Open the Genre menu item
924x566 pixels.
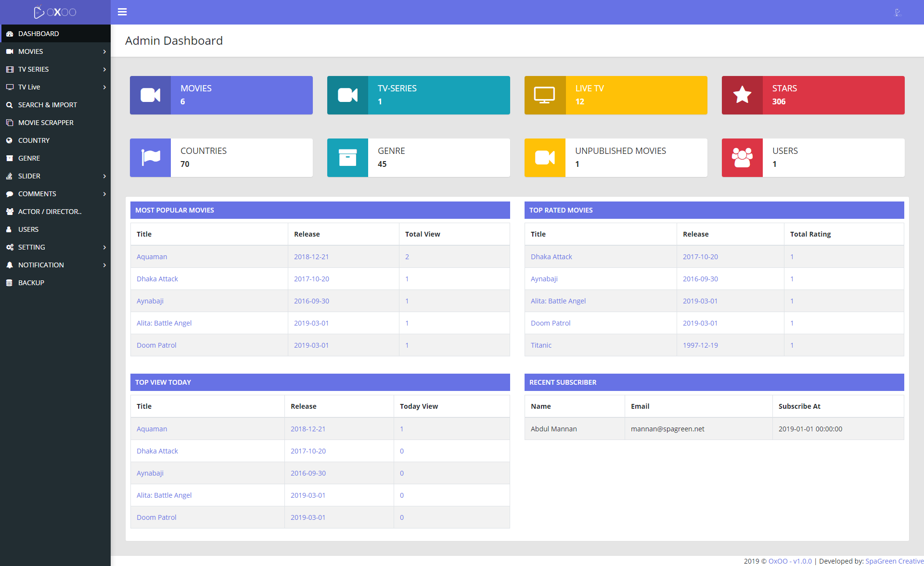point(29,158)
